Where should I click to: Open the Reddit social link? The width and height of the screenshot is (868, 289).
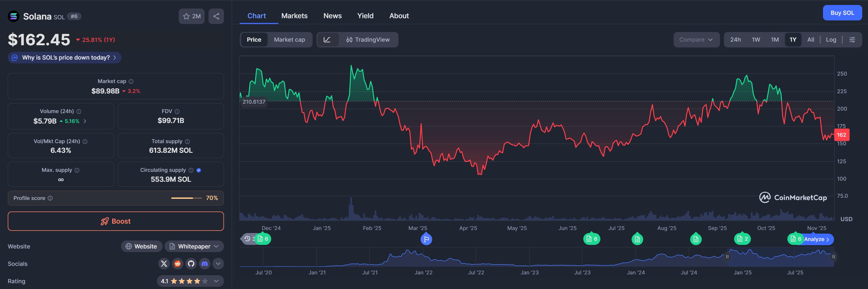pyautogui.click(x=177, y=264)
